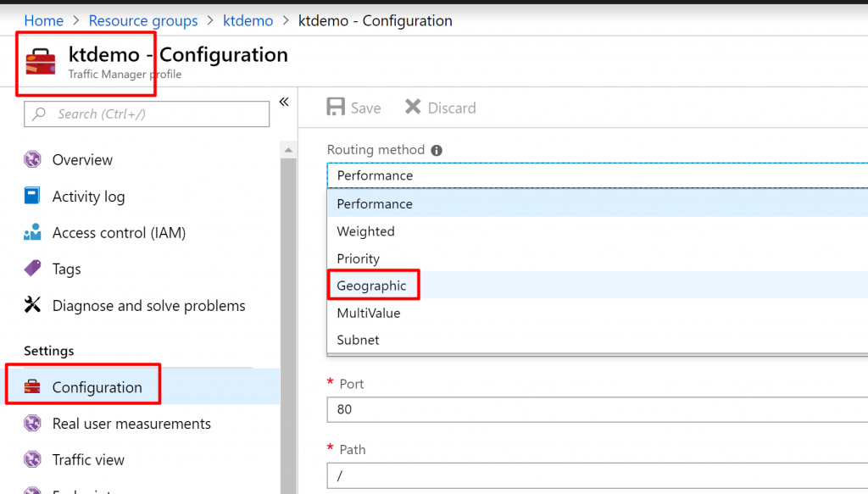Pick the MultiValue routing option
Image resolution: width=868 pixels, height=494 pixels.
(x=598, y=313)
